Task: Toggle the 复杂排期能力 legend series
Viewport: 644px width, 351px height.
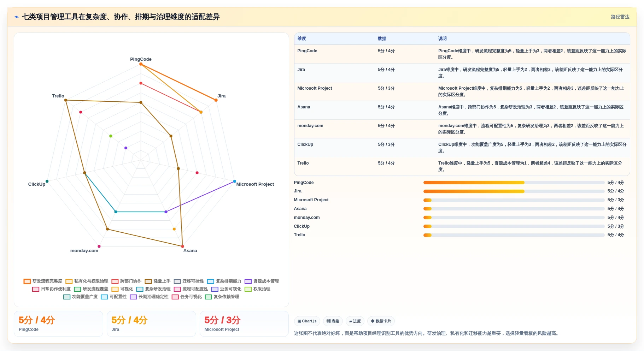Action: [224, 281]
